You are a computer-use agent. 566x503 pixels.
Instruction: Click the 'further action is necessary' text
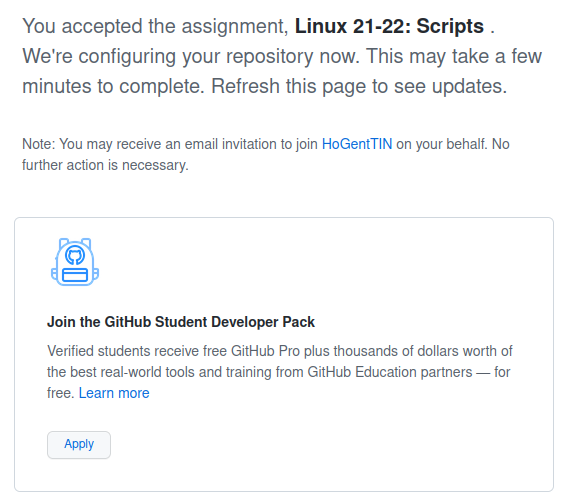[x=105, y=165]
